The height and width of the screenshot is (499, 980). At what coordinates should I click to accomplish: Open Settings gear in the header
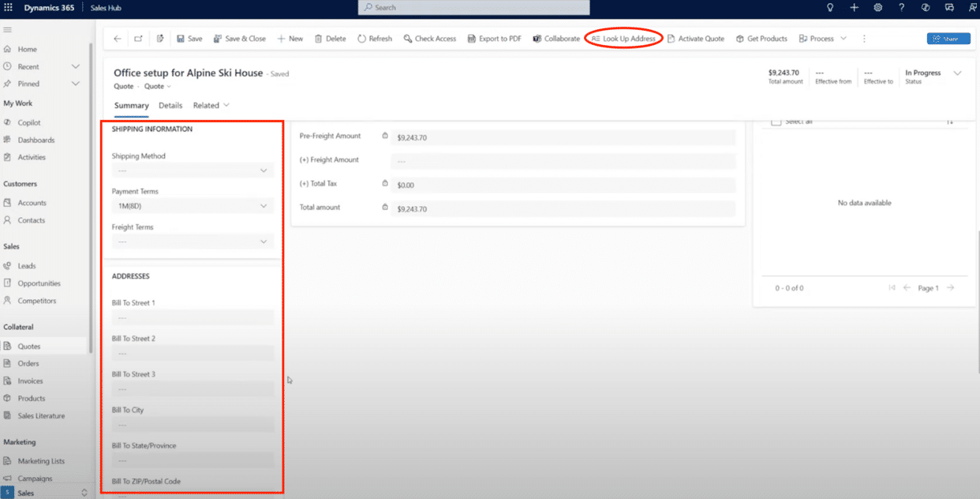878,7
